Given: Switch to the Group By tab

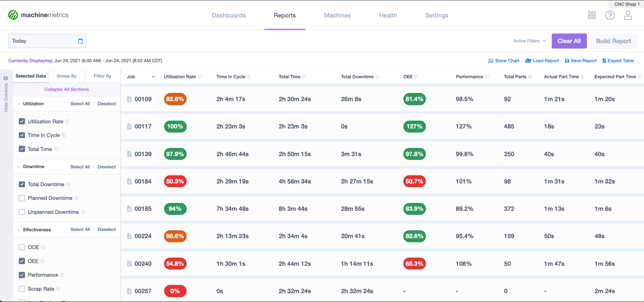Looking at the screenshot, I should [x=67, y=76].
